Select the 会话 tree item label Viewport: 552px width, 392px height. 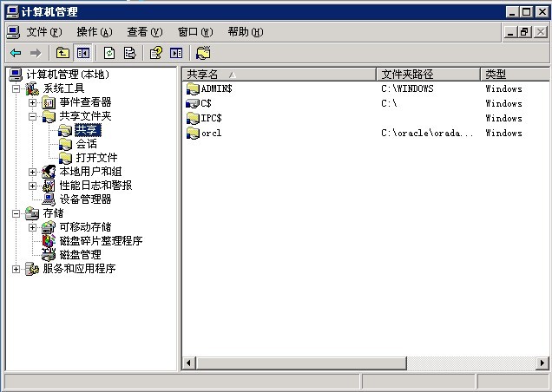tap(86, 144)
